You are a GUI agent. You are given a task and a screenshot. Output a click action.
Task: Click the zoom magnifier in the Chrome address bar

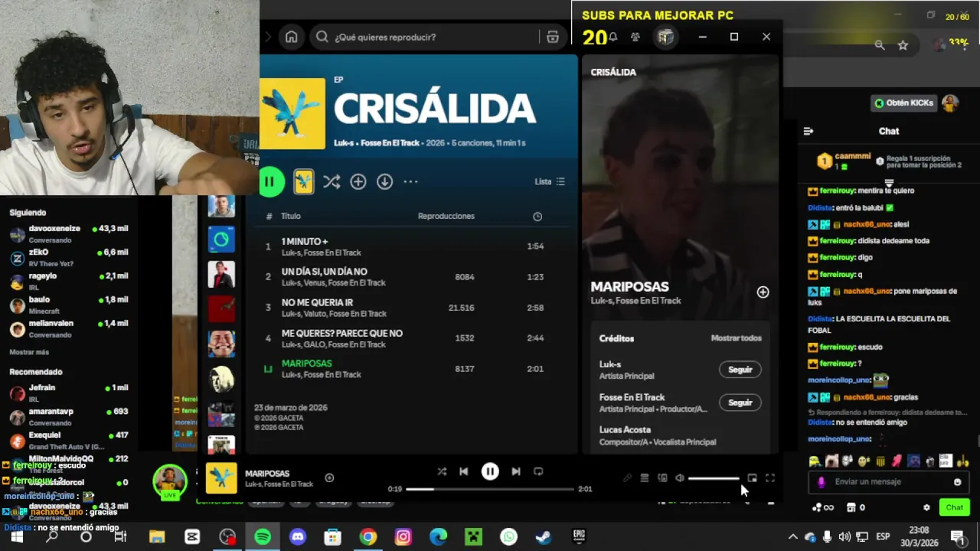coord(880,45)
